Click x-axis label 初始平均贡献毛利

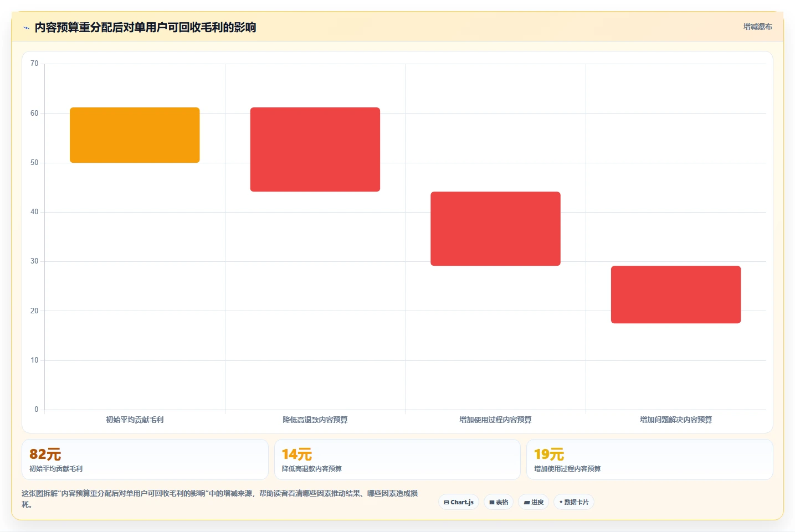click(x=135, y=420)
